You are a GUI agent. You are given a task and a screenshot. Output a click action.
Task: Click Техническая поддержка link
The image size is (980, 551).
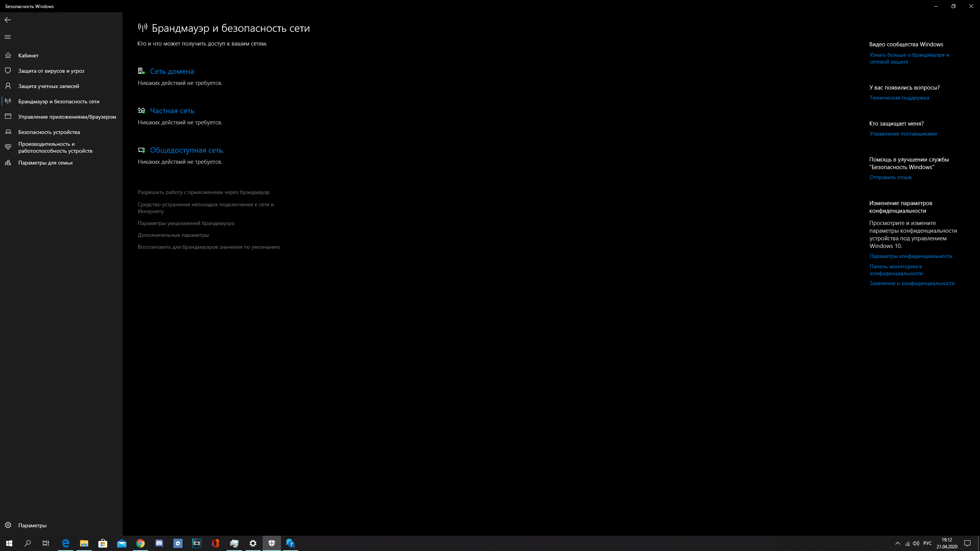(x=899, y=98)
